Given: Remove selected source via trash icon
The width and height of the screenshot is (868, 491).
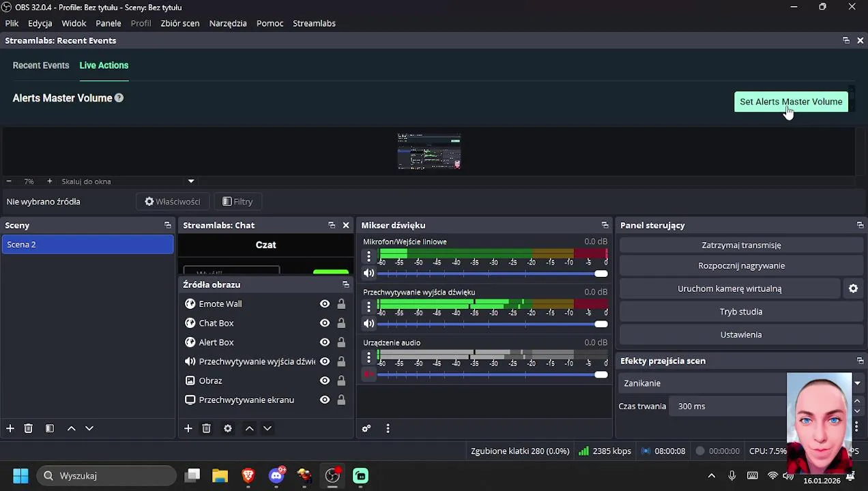Looking at the screenshot, I should tap(206, 428).
